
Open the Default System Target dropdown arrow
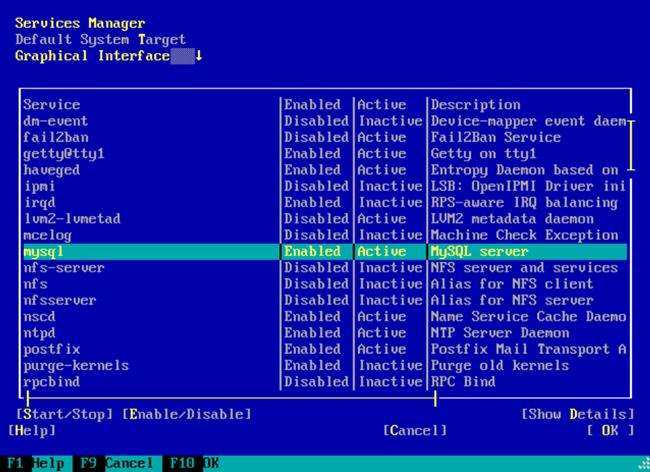point(198,56)
